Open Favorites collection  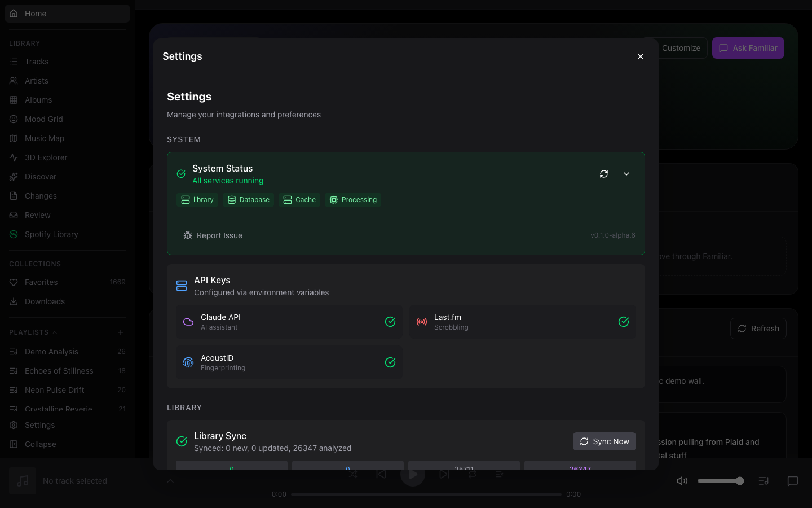coord(41,282)
